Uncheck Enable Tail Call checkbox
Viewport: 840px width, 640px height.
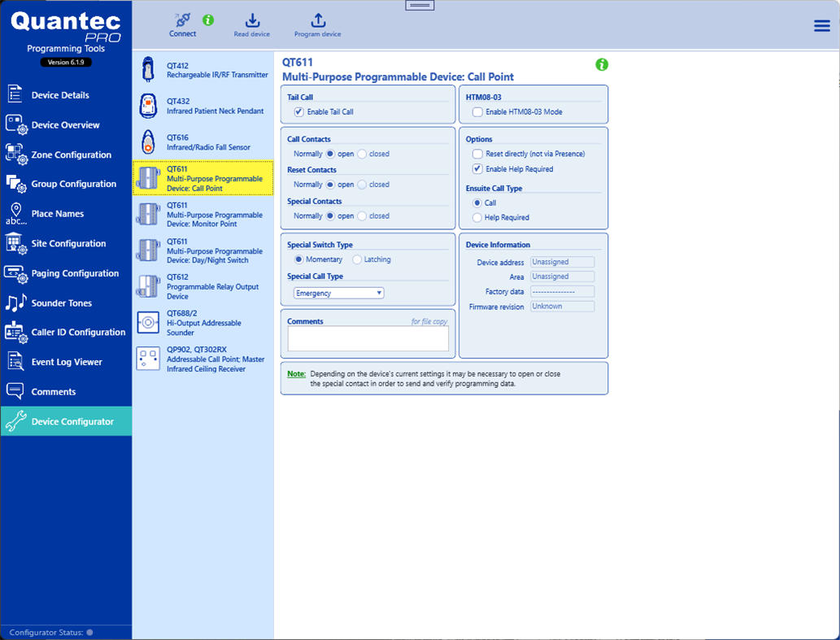tap(299, 112)
